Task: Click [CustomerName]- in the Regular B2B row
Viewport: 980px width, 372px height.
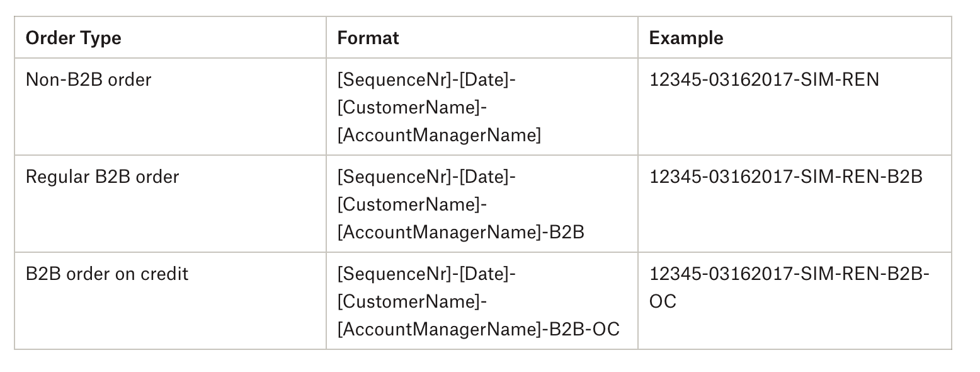Action: (412, 204)
